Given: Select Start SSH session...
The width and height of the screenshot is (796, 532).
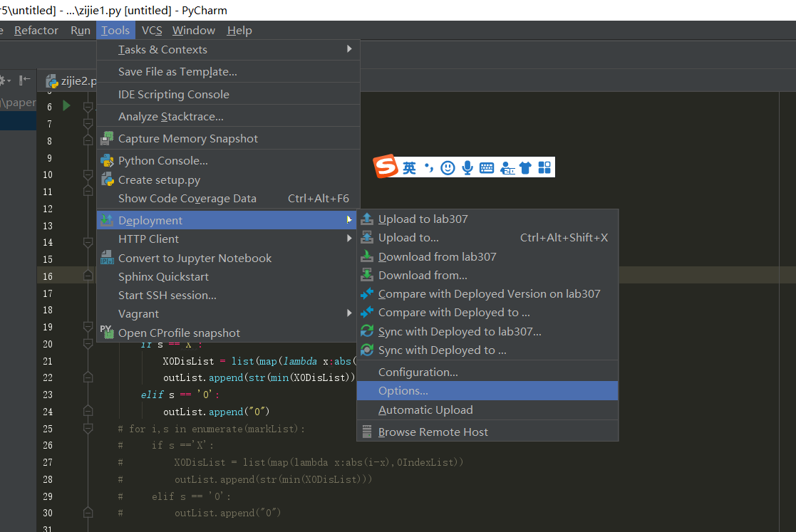Looking at the screenshot, I should click(x=228, y=295).
